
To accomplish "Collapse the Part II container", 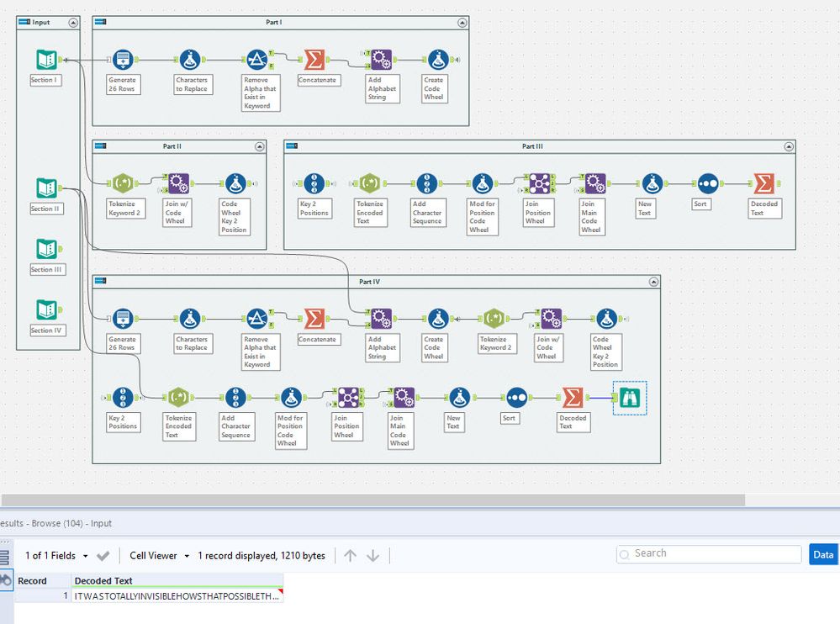I will click(x=260, y=147).
